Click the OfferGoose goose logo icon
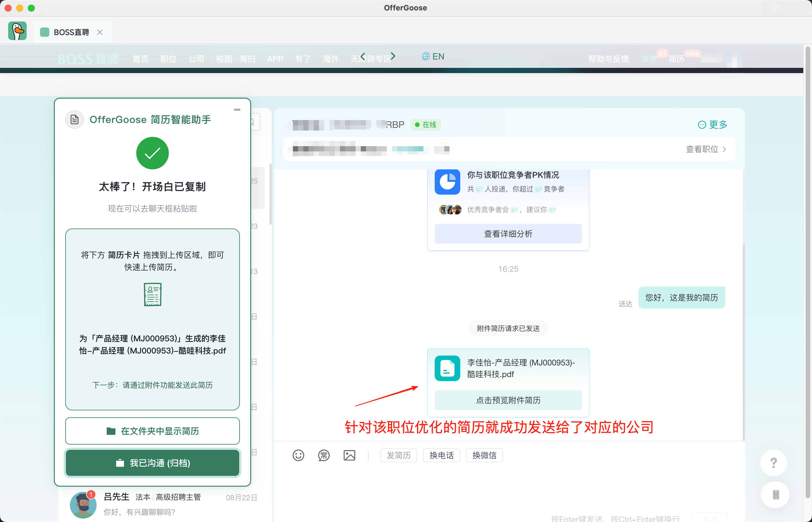This screenshot has width=812, height=522. click(17, 31)
